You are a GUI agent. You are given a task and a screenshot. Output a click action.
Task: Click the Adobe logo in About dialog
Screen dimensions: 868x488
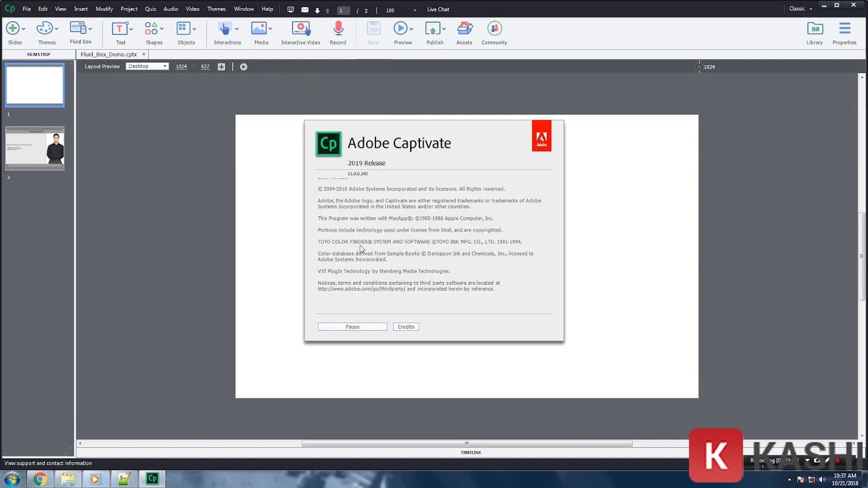[x=541, y=136]
